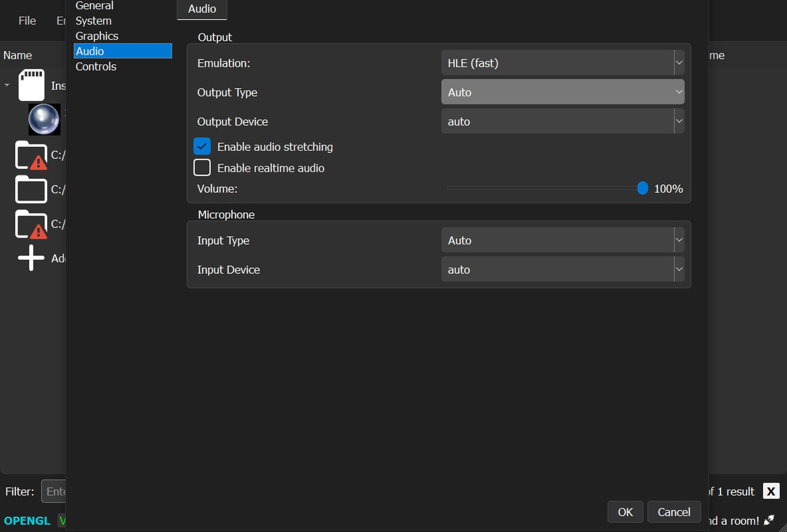Click the Input Device label

228,269
